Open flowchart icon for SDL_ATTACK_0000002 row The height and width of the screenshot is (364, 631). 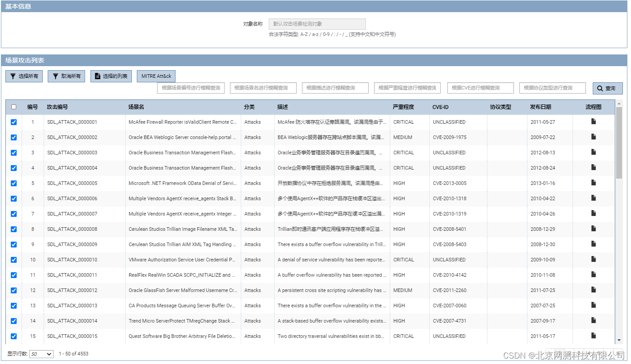click(x=594, y=137)
